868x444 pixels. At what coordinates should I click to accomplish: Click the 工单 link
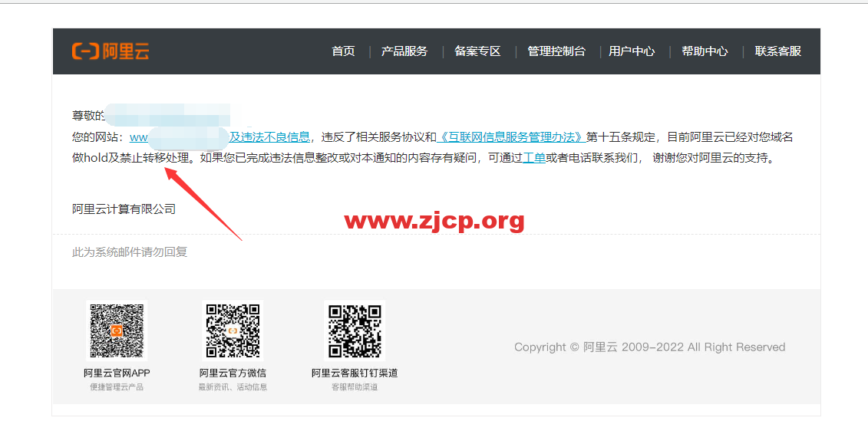click(534, 158)
